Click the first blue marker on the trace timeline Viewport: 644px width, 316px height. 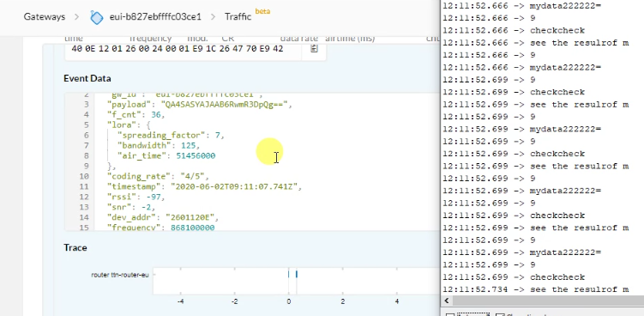[288, 275]
